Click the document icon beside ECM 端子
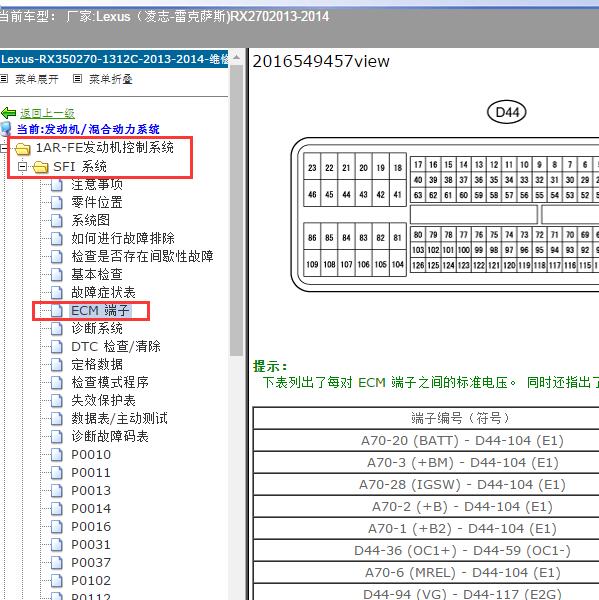 (x=57, y=311)
